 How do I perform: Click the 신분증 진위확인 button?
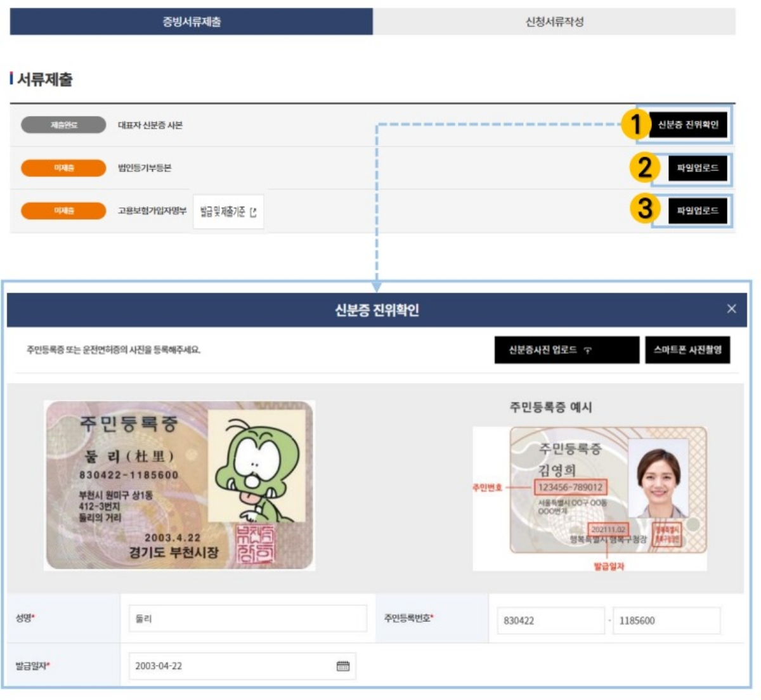688,125
